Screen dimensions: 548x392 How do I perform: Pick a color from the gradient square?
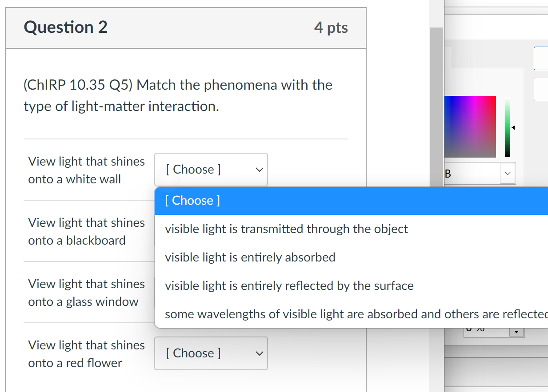pos(471,127)
